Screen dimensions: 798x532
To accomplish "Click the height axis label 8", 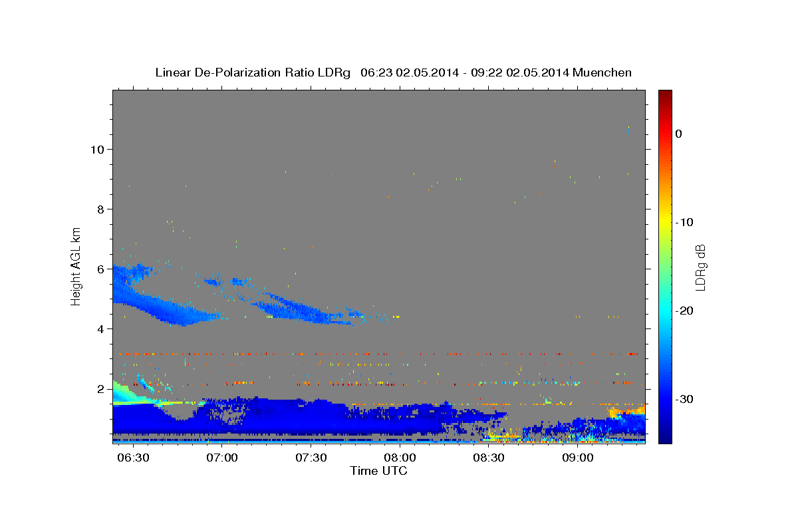I will pos(100,209).
